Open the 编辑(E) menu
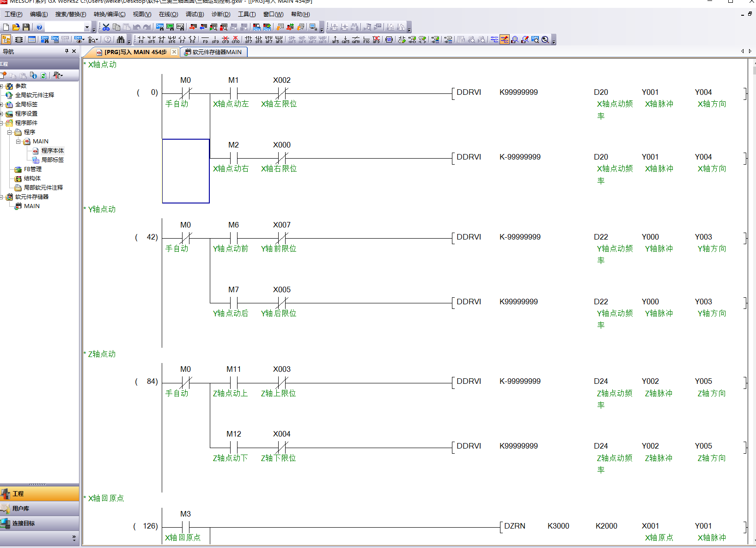Screen dimensions: 756x548 click(x=39, y=14)
